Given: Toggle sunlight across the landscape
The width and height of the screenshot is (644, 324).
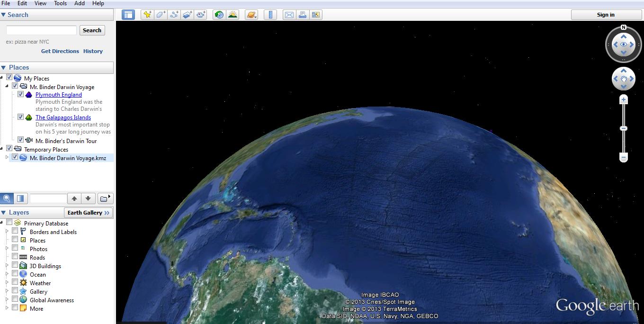Looking at the screenshot, I should [x=233, y=15].
